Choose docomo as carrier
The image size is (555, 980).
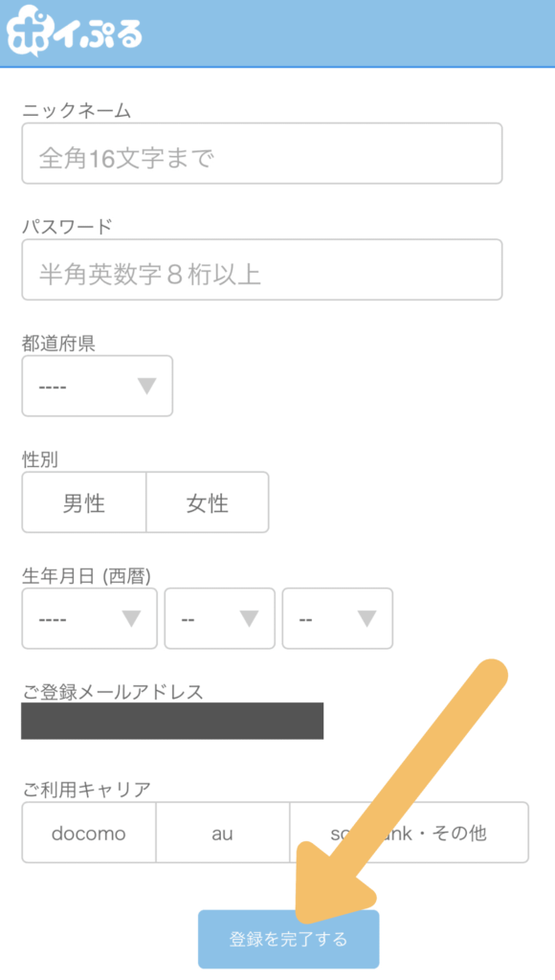point(89,833)
